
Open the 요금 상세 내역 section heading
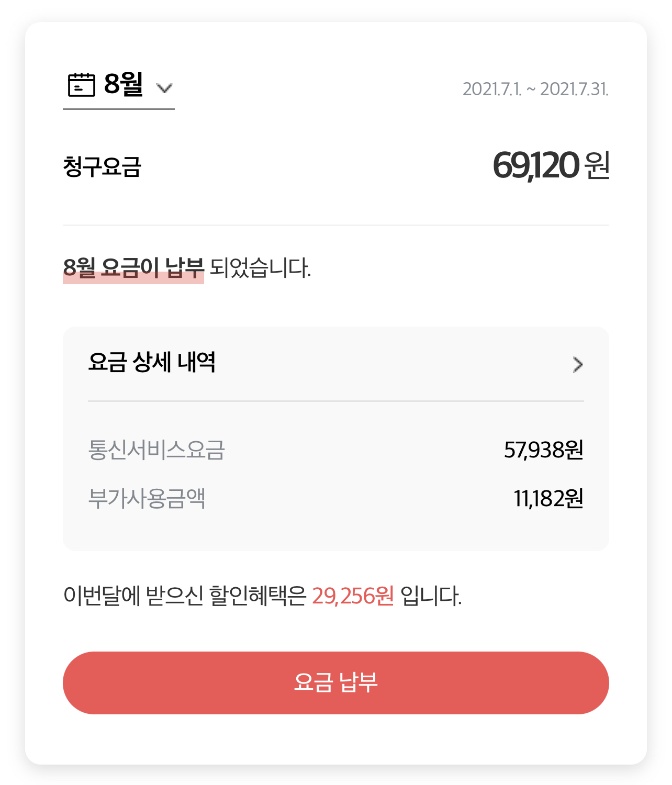point(152,362)
